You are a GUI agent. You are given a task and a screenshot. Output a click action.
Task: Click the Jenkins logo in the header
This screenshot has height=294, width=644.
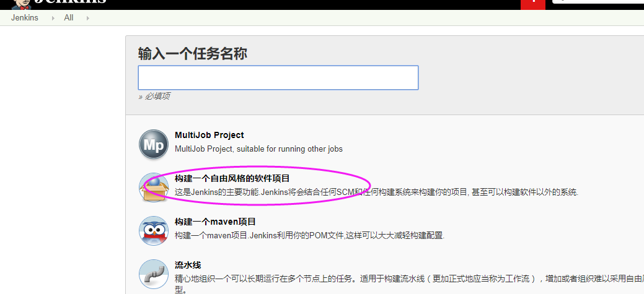coord(58,3)
